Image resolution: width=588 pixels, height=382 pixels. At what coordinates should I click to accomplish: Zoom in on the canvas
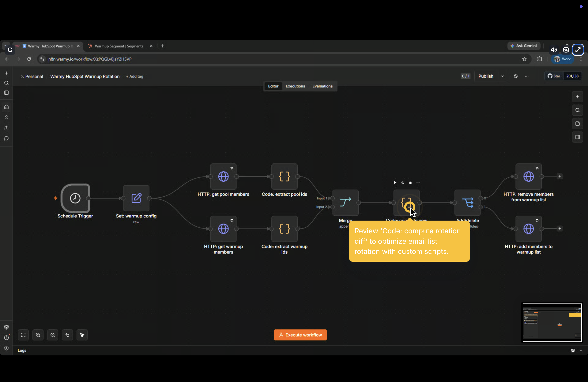coord(38,335)
